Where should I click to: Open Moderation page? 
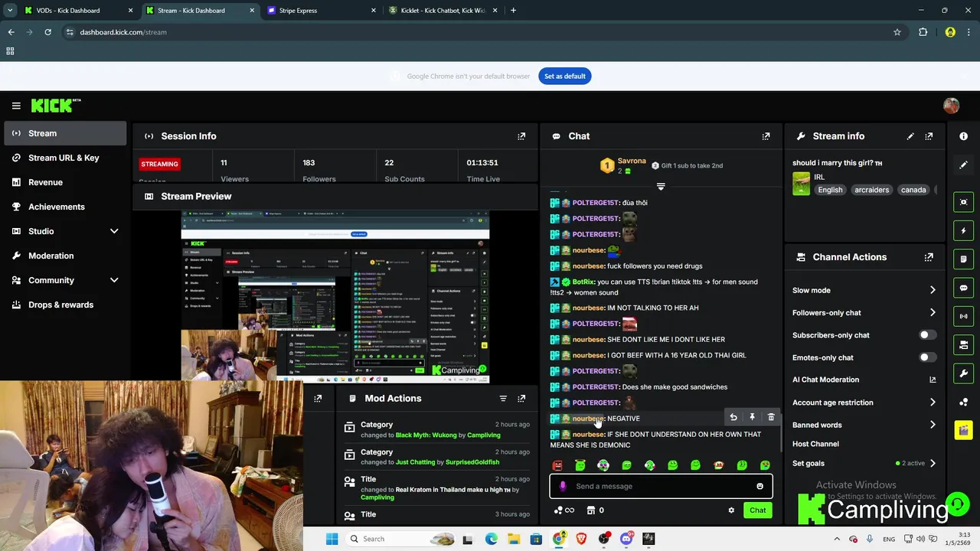coord(65,256)
